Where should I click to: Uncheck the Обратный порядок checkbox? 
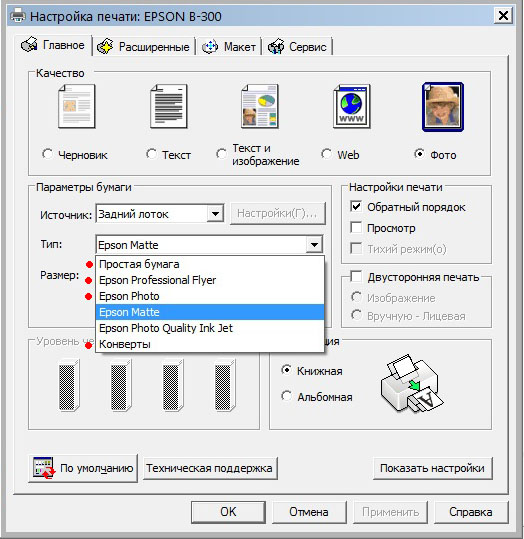click(356, 207)
